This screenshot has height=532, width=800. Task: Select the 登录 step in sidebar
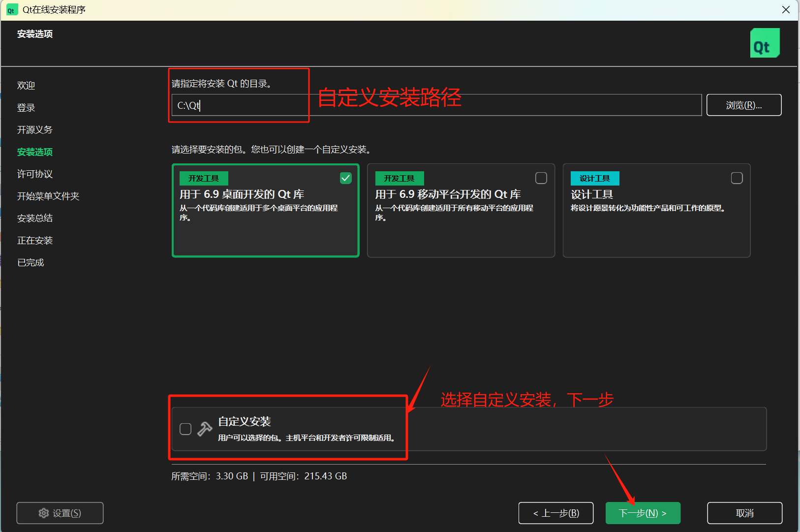tap(26, 107)
